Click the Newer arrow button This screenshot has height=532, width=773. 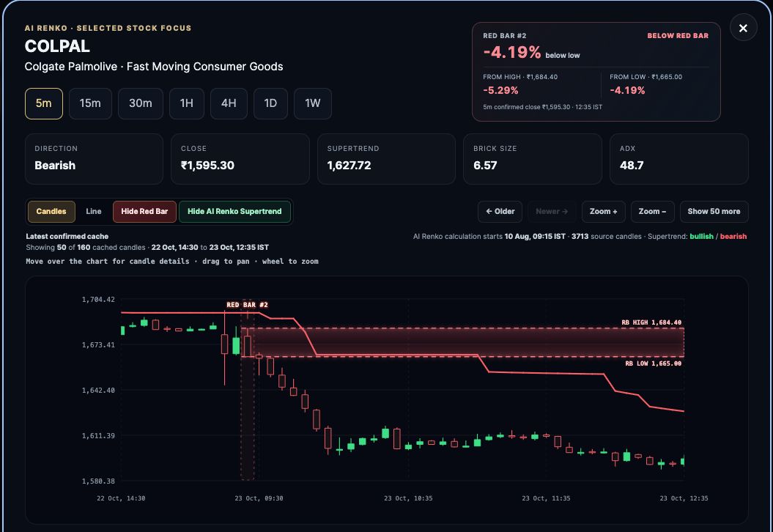552,212
